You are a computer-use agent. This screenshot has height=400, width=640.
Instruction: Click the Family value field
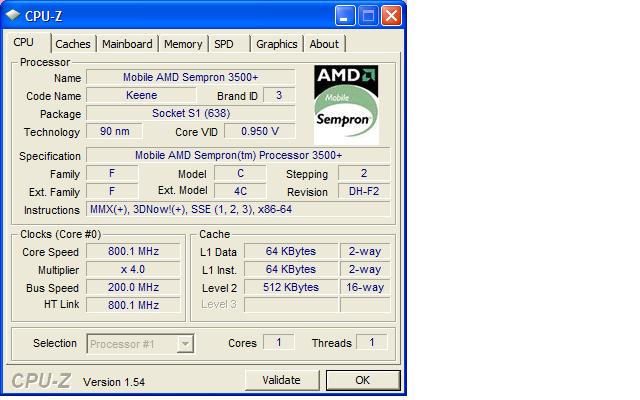pyautogui.click(x=112, y=173)
